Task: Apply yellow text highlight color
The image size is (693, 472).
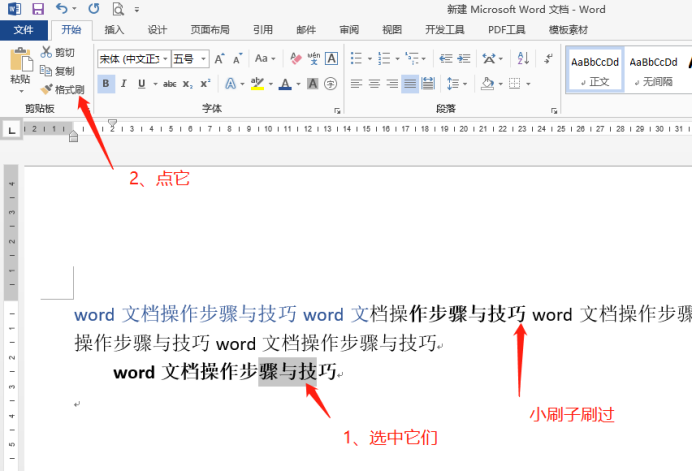Action: (x=257, y=84)
